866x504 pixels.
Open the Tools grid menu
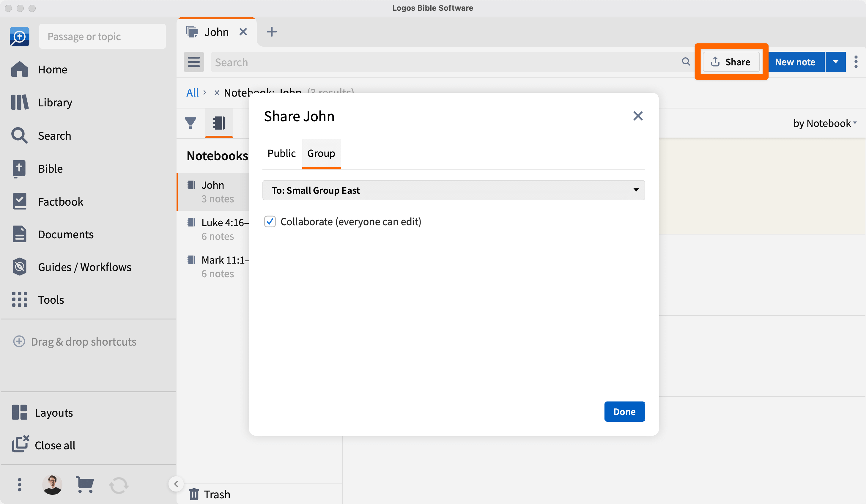pyautogui.click(x=37, y=300)
